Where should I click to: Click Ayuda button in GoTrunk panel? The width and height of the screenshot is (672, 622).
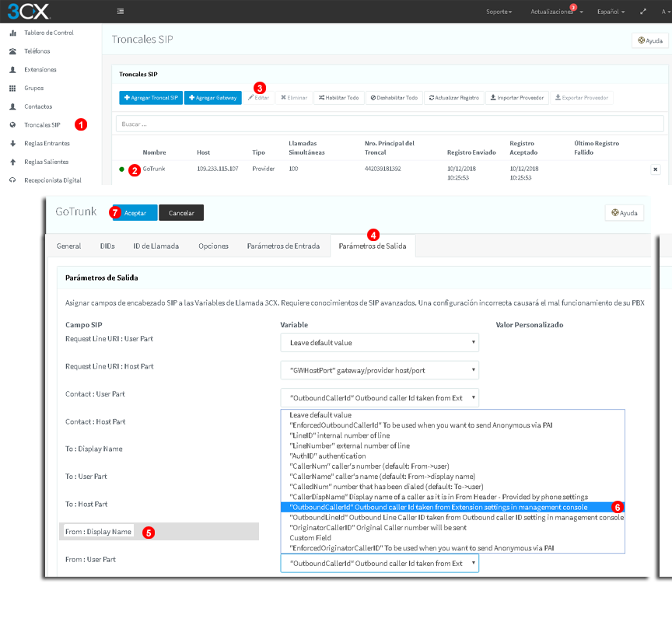pyautogui.click(x=624, y=212)
